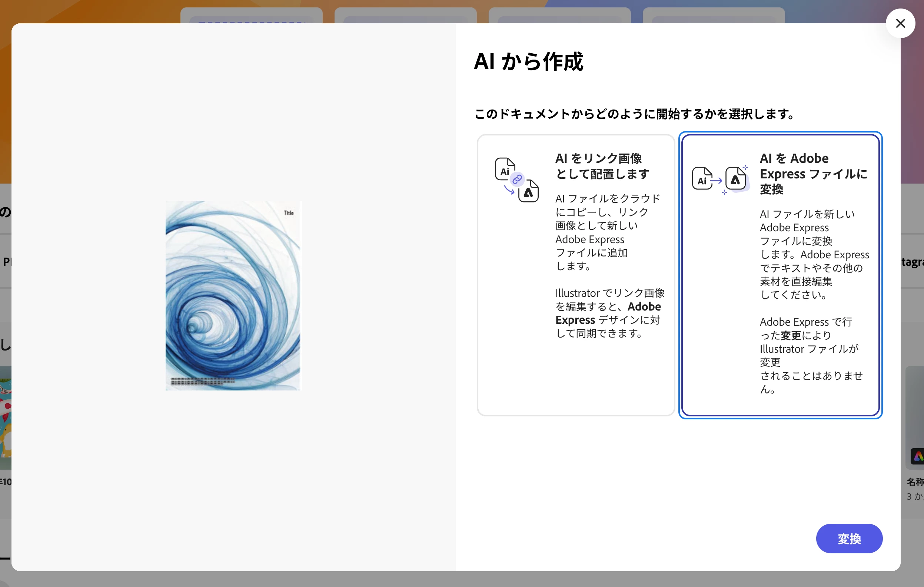Click the partially hidden Instagram label at right
Viewport: 924px width, 587px height.
[912, 262]
